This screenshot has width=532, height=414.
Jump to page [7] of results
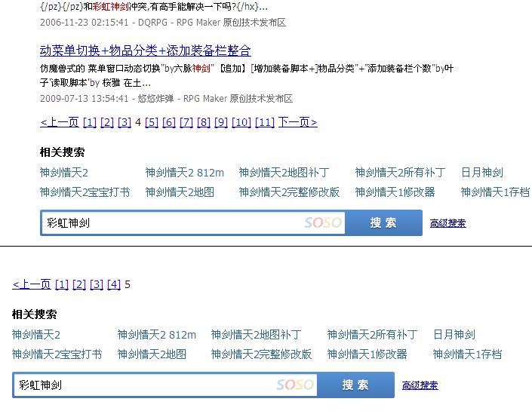click(x=186, y=122)
